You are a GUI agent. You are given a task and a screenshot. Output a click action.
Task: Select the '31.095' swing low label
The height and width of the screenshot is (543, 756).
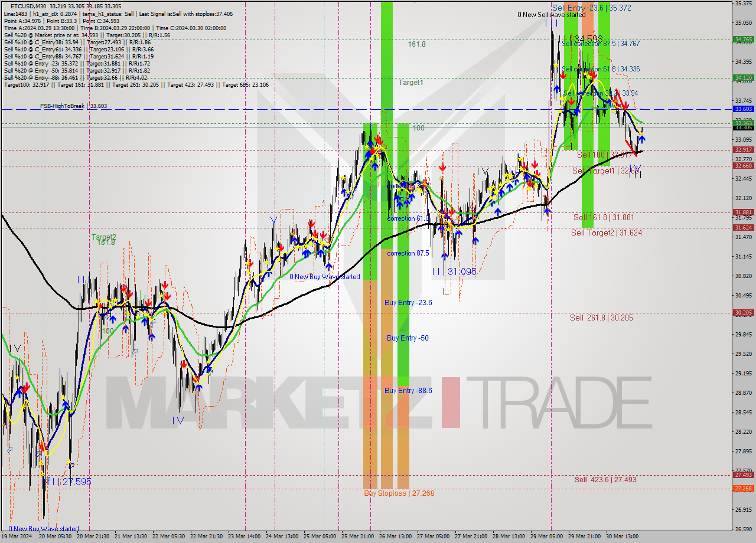click(462, 271)
